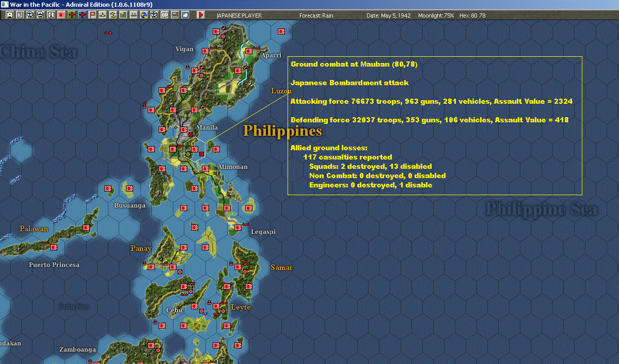Click the crosshair target toolbar icon
The height and width of the screenshot is (364, 619).
154,15
